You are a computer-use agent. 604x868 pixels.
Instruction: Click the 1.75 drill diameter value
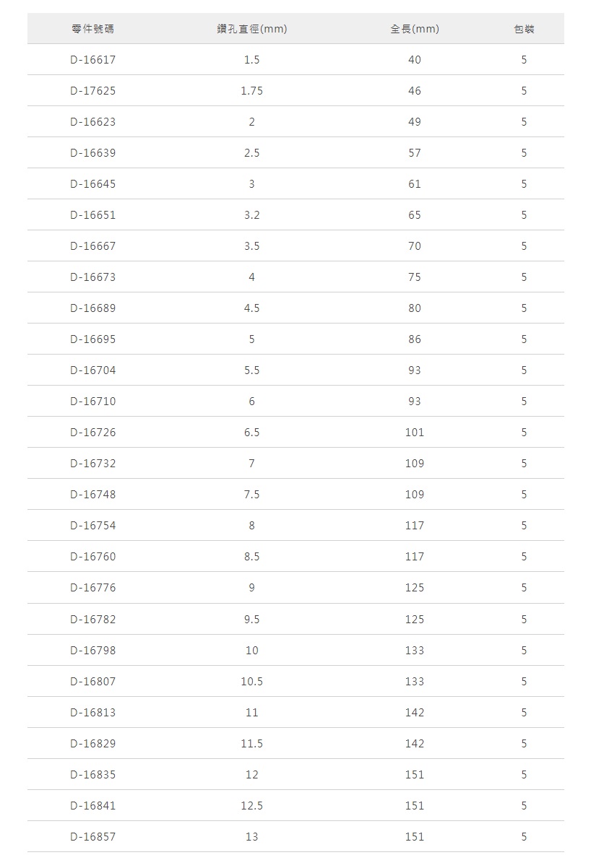[251, 91]
